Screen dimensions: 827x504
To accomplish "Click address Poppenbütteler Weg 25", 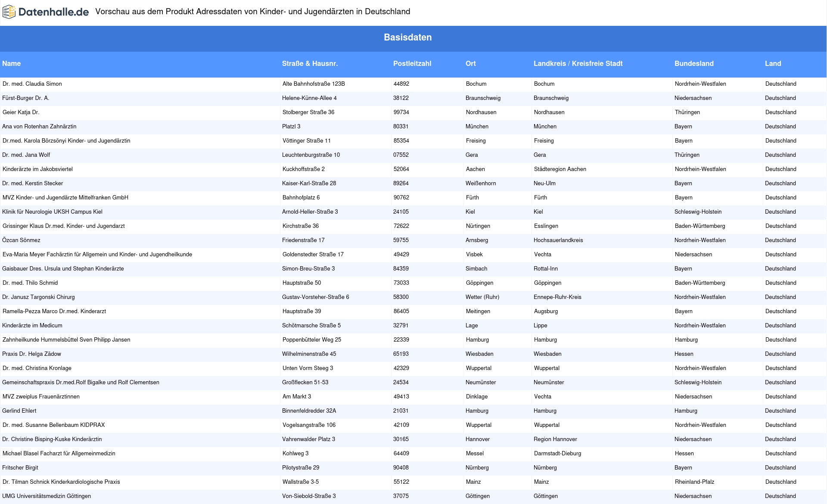I will (312, 340).
